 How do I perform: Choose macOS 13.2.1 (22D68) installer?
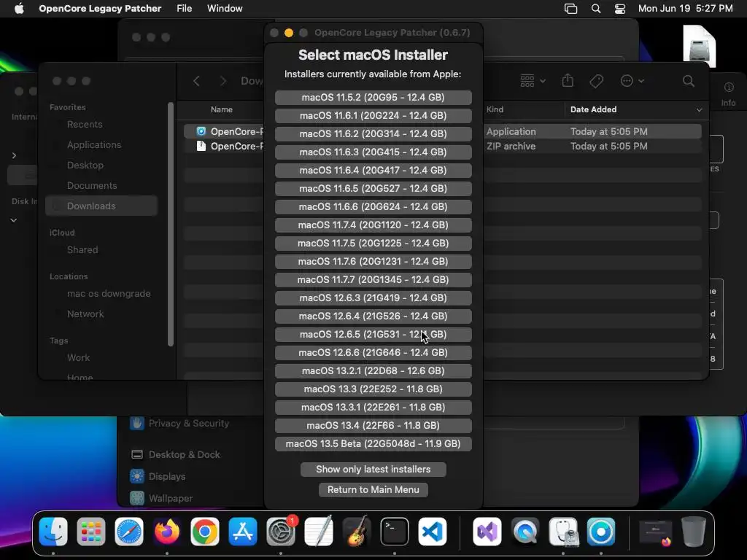[x=373, y=370]
